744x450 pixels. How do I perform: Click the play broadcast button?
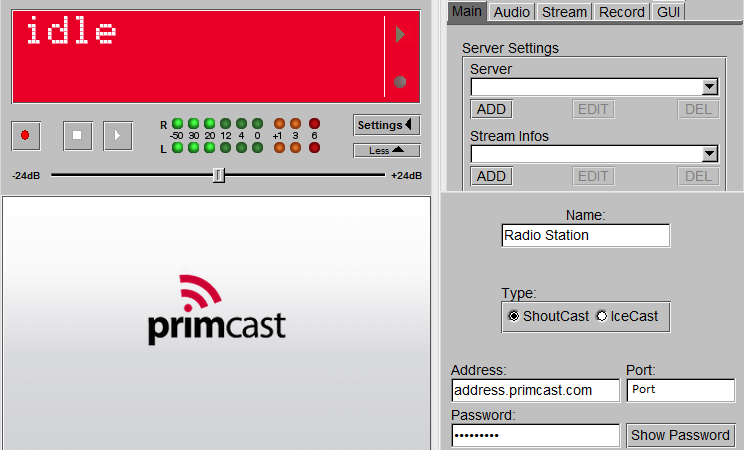(118, 136)
